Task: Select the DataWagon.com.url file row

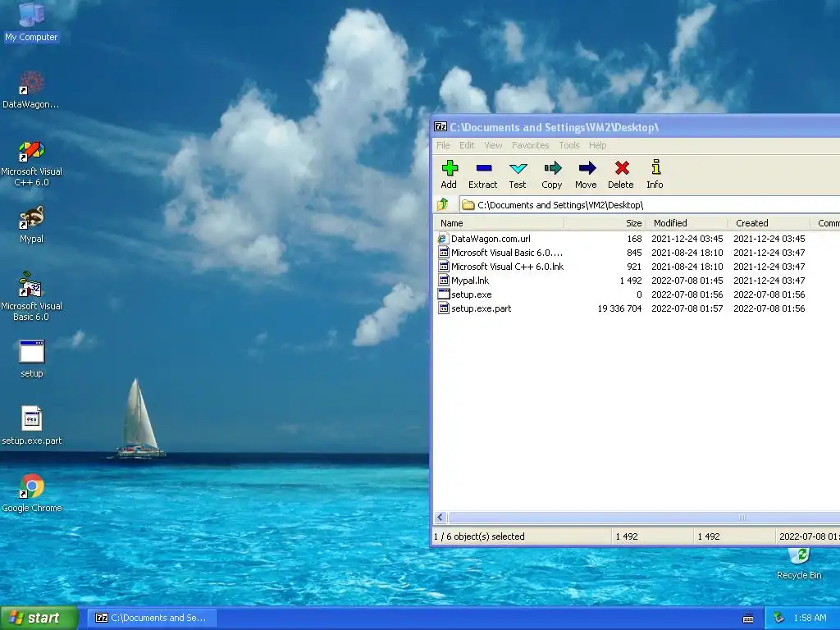Action: click(637, 239)
